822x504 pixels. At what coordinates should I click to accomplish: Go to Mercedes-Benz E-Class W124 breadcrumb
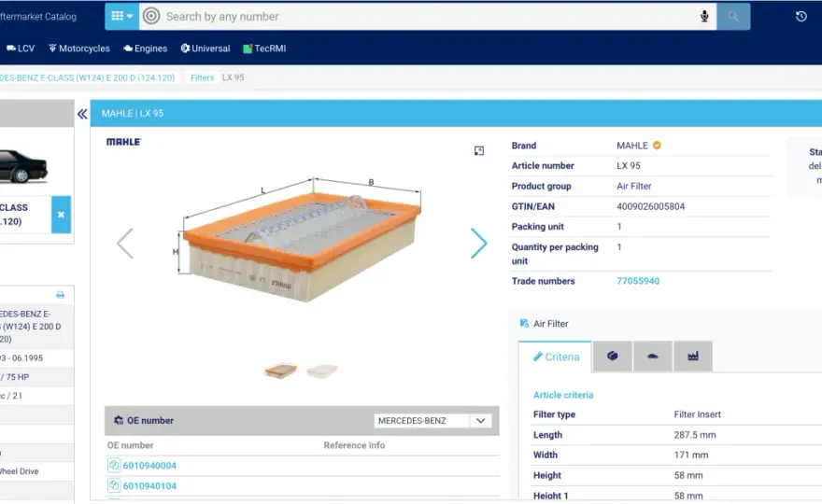(x=87, y=77)
